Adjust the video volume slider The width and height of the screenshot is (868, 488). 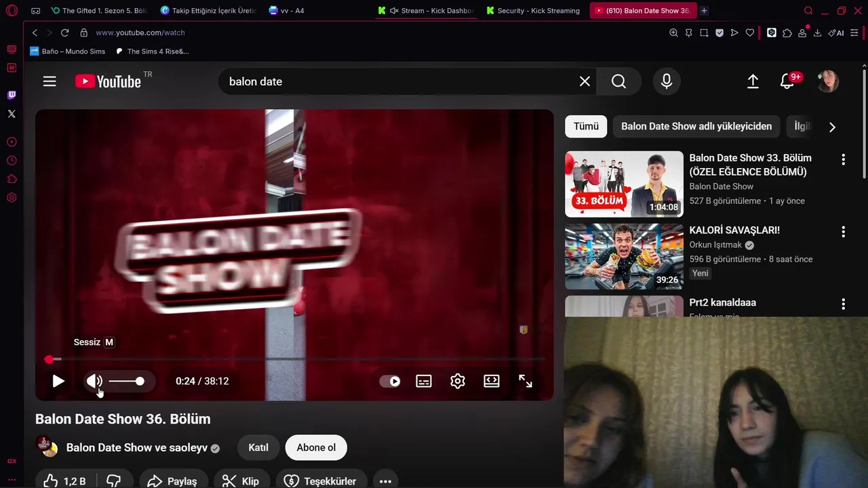click(x=126, y=382)
